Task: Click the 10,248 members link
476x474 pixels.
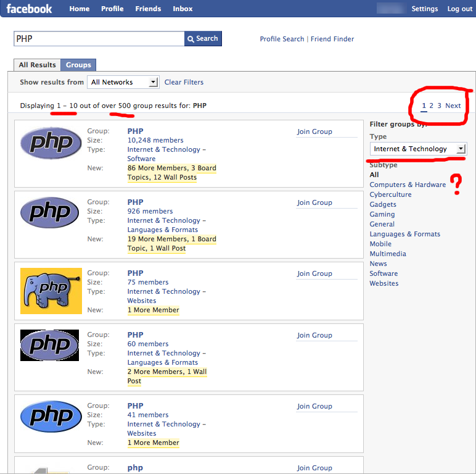Action: pos(155,140)
